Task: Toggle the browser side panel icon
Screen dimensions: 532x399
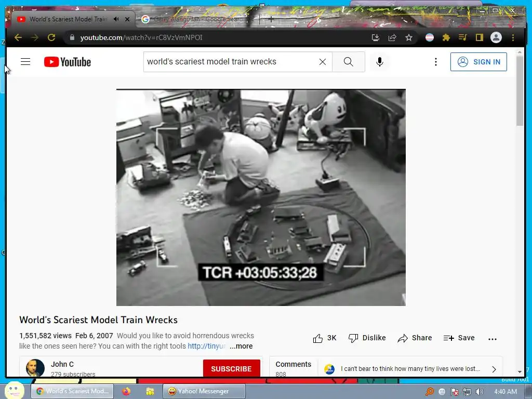Action: pos(480,37)
